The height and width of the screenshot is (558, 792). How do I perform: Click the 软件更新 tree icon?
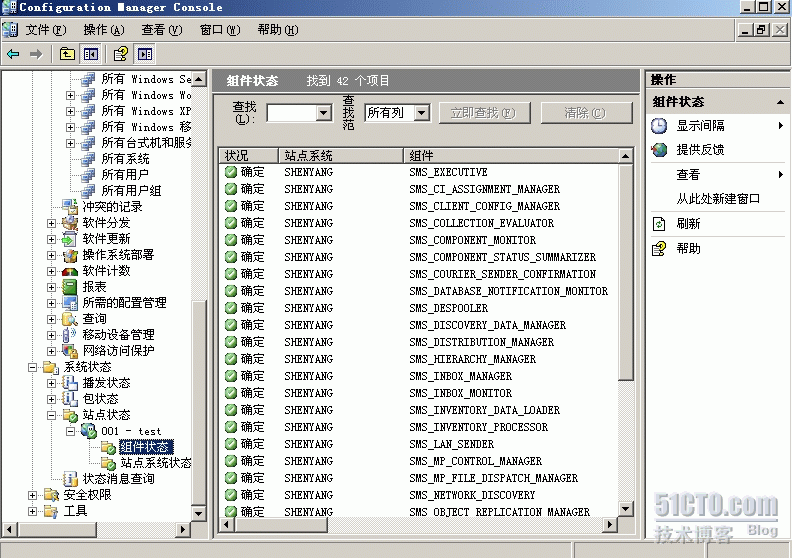[69, 239]
